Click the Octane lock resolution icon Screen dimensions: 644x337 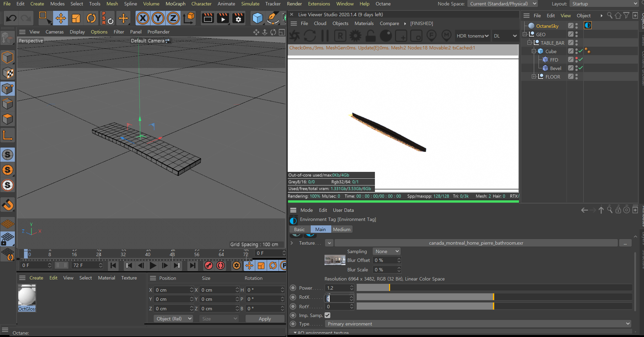click(x=371, y=36)
